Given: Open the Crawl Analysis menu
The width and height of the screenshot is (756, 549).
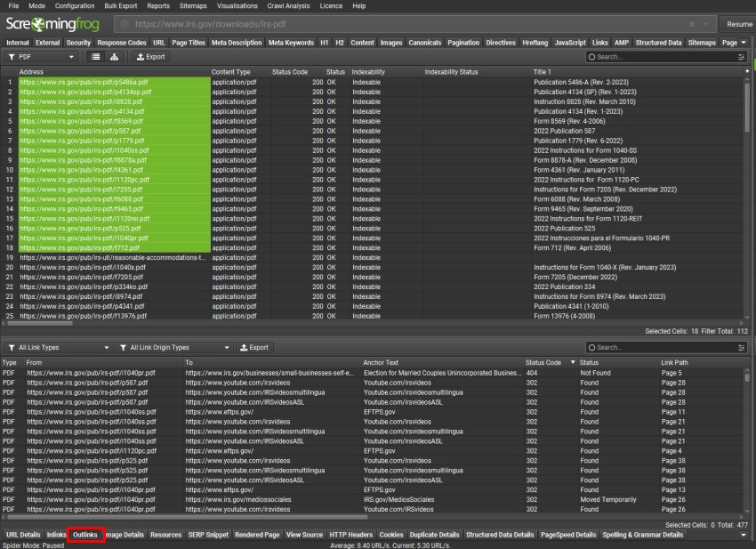Looking at the screenshot, I should [288, 6].
